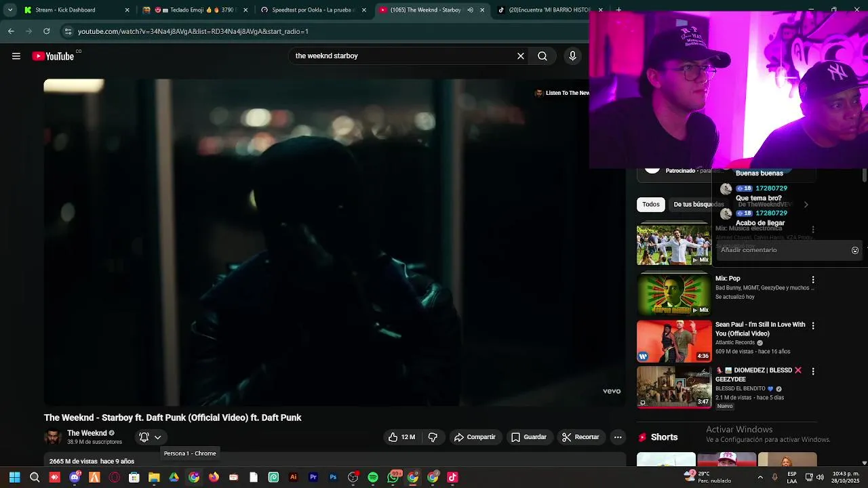The image size is (868, 488).
Task: Launch Adobe Illustrator from taskbar
Action: click(x=293, y=477)
